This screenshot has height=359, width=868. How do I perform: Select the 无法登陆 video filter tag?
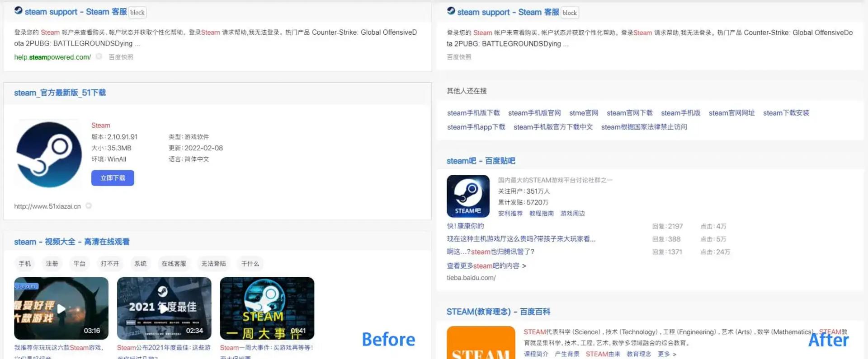tap(213, 263)
